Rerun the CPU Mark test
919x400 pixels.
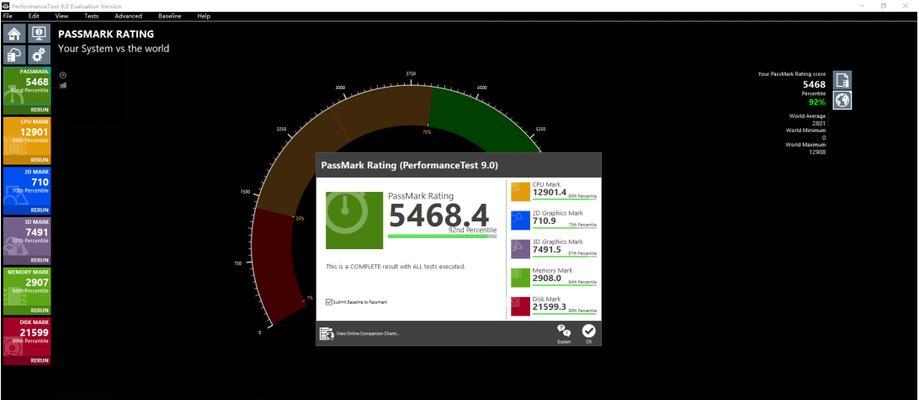(39, 160)
